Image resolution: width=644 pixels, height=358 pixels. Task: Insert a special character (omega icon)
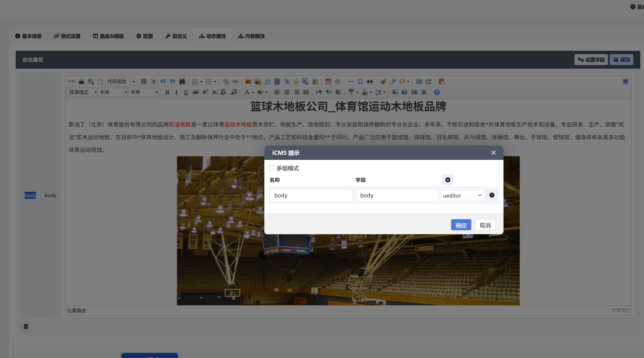coord(360,82)
